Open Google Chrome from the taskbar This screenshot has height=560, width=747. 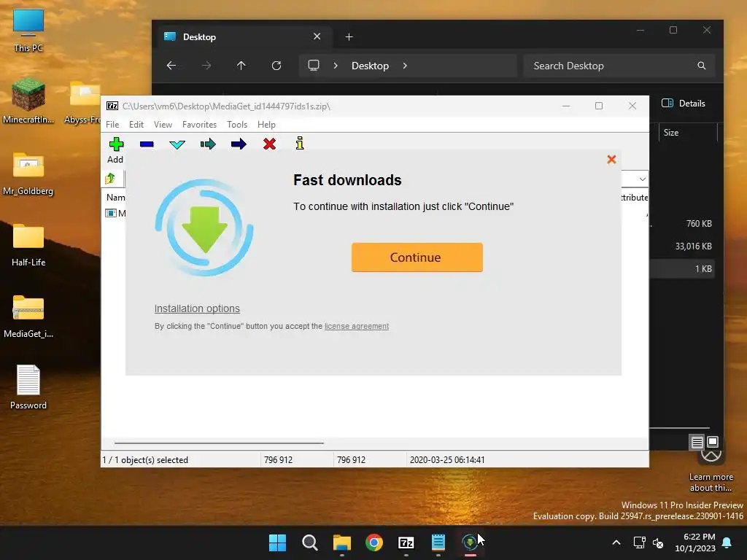(374, 542)
